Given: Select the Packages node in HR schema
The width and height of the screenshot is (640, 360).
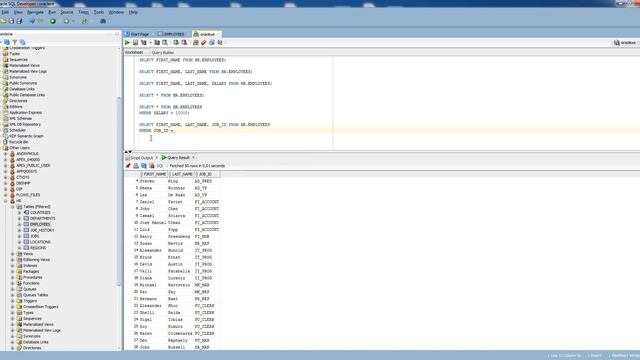Looking at the screenshot, I should [31, 271].
